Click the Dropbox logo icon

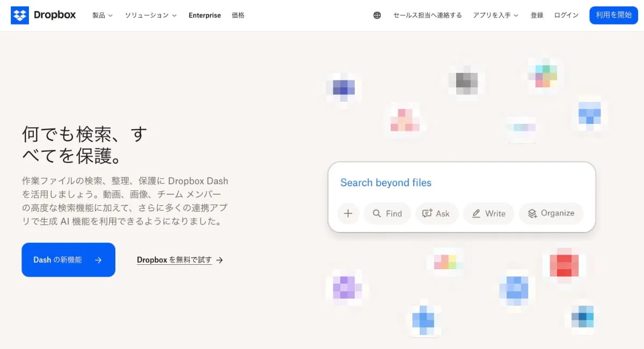(21, 14)
